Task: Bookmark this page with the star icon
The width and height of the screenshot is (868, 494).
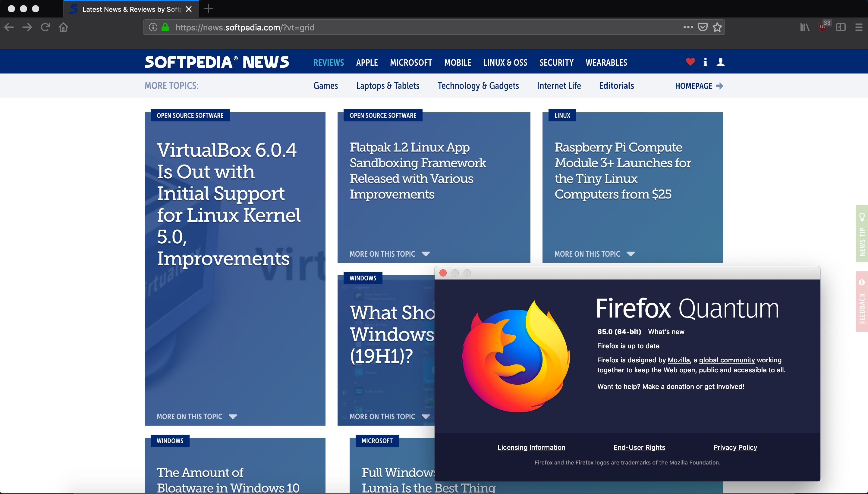Action: (717, 27)
